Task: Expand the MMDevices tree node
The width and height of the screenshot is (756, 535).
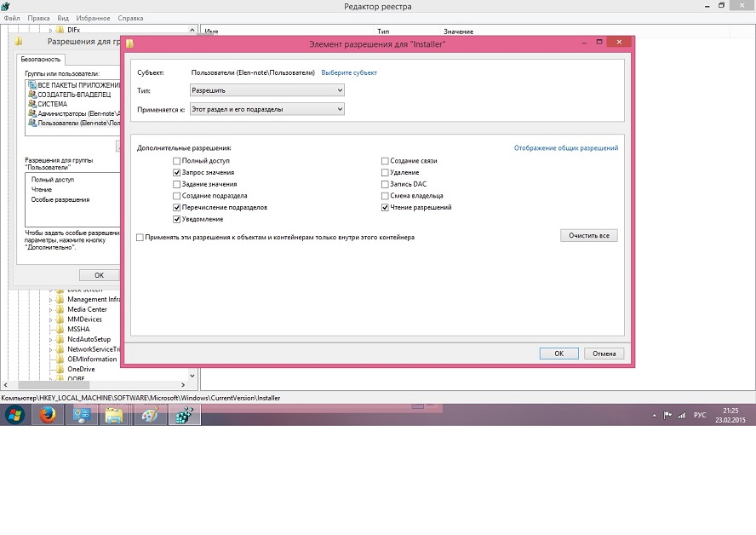Action: tap(50, 319)
